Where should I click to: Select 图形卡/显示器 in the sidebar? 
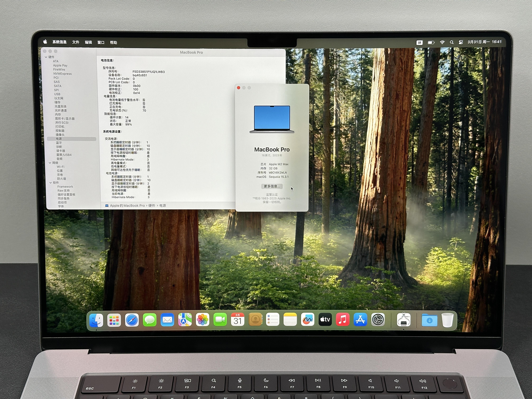(x=65, y=119)
